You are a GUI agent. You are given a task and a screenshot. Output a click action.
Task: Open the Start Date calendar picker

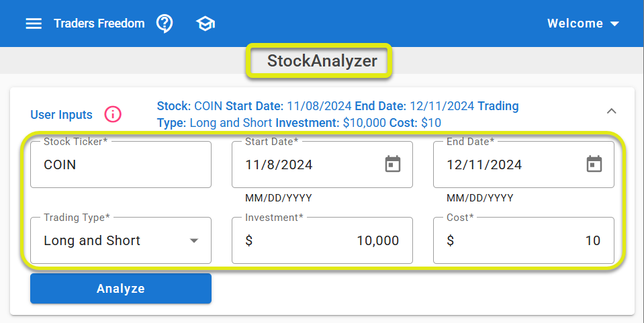[392, 164]
